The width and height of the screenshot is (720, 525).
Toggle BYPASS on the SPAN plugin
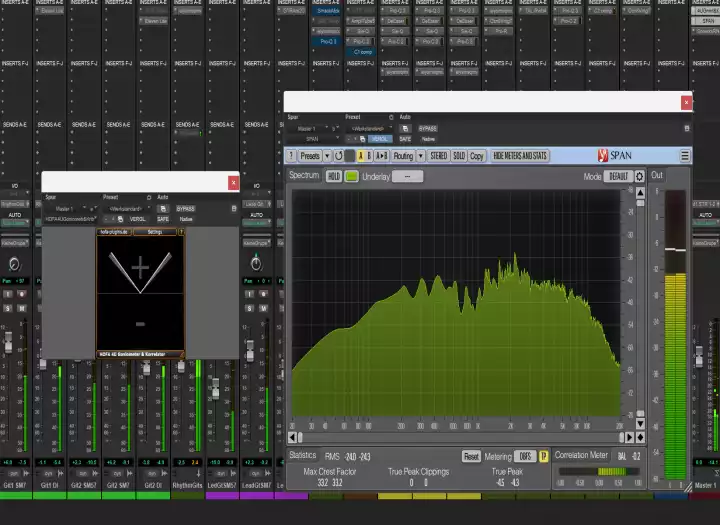click(428, 129)
